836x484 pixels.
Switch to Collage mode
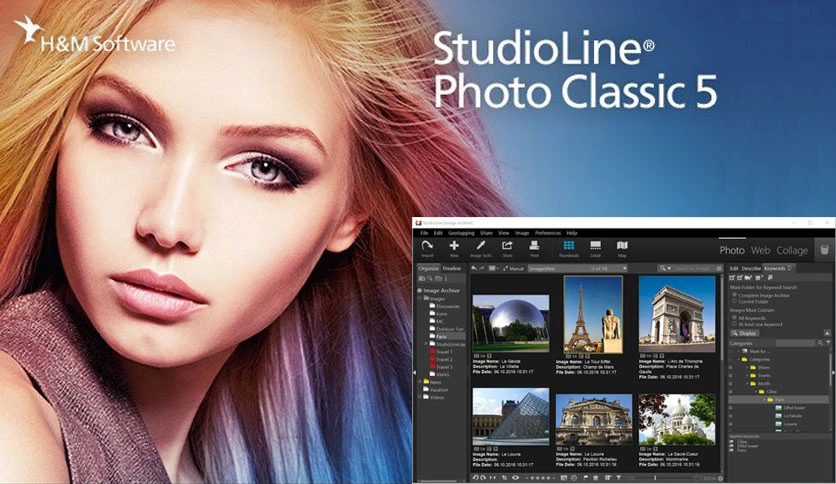pos(792,250)
